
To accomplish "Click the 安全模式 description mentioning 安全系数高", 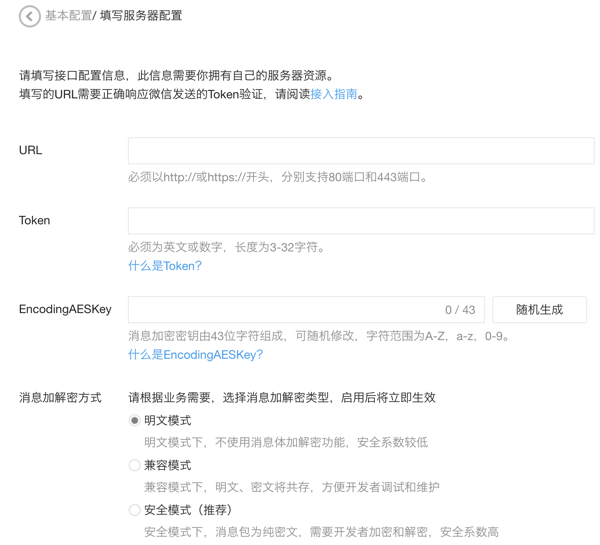I will click(321, 531).
